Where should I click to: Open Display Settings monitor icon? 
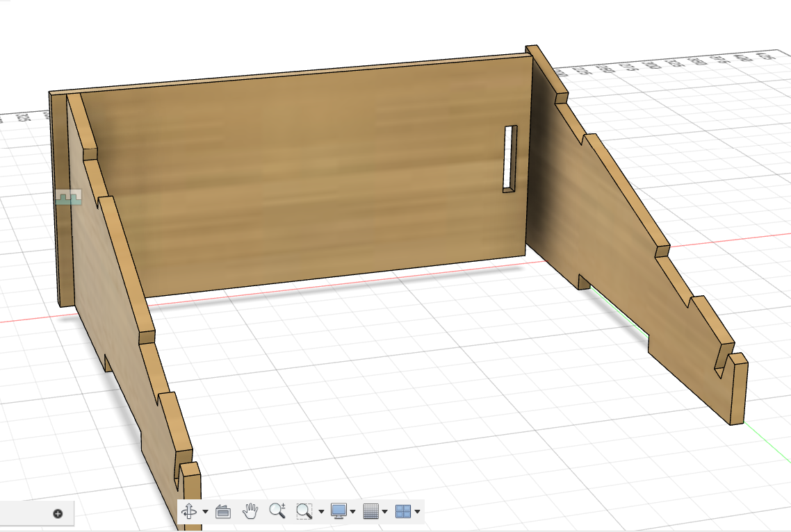point(339,511)
